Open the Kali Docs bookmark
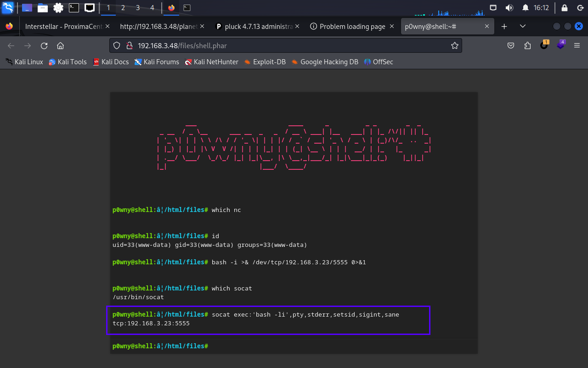588x368 pixels. [111, 62]
